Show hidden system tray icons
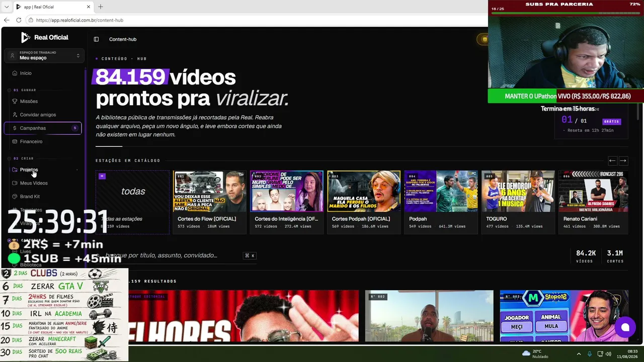 (x=579, y=354)
